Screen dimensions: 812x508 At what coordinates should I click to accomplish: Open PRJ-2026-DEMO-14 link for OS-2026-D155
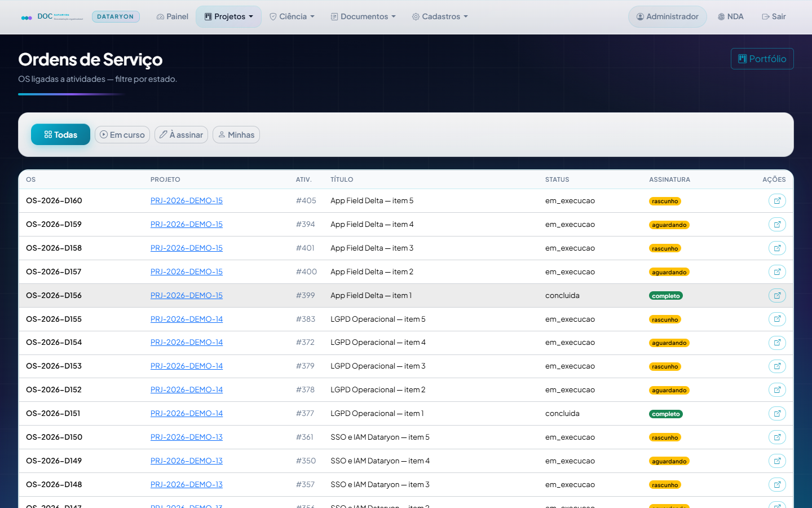tap(187, 319)
